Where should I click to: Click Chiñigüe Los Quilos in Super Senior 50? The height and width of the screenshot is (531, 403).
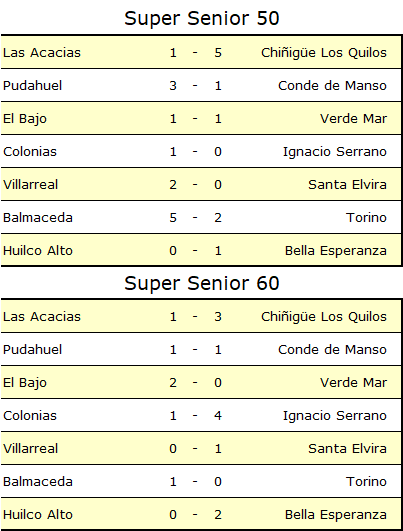click(324, 52)
